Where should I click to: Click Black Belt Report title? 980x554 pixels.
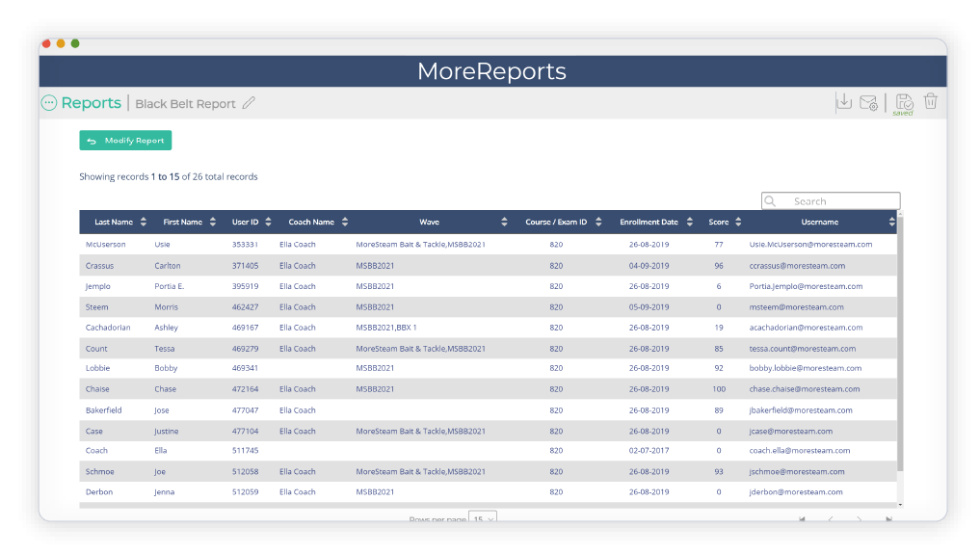click(186, 104)
